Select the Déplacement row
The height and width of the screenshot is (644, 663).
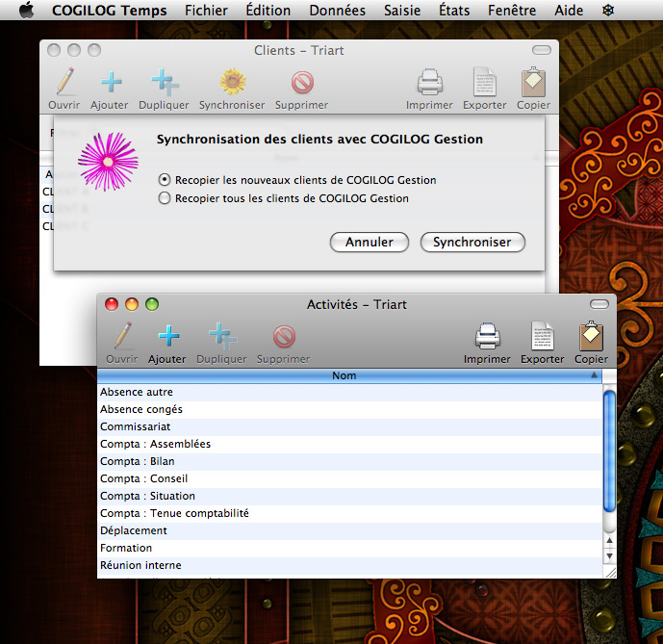click(x=349, y=531)
